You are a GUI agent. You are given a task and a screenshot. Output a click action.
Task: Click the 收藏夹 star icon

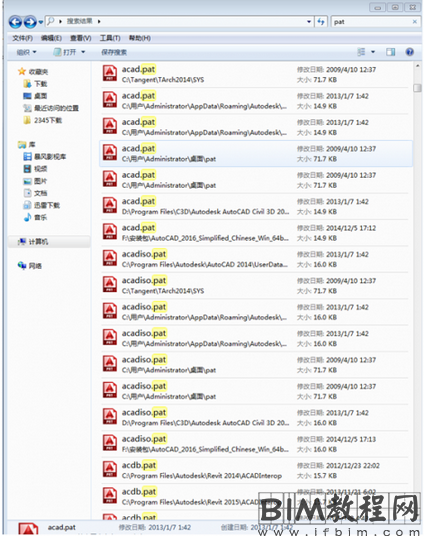tap(22, 71)
